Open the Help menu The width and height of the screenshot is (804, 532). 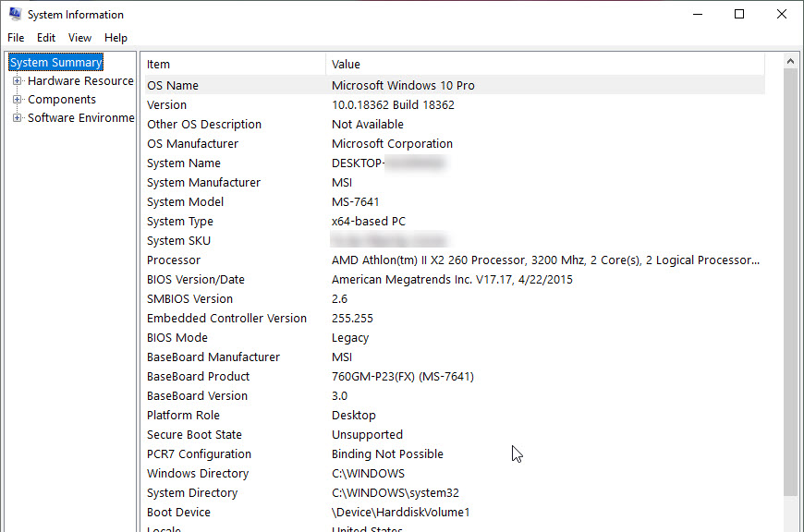click(x=116, y=38)
